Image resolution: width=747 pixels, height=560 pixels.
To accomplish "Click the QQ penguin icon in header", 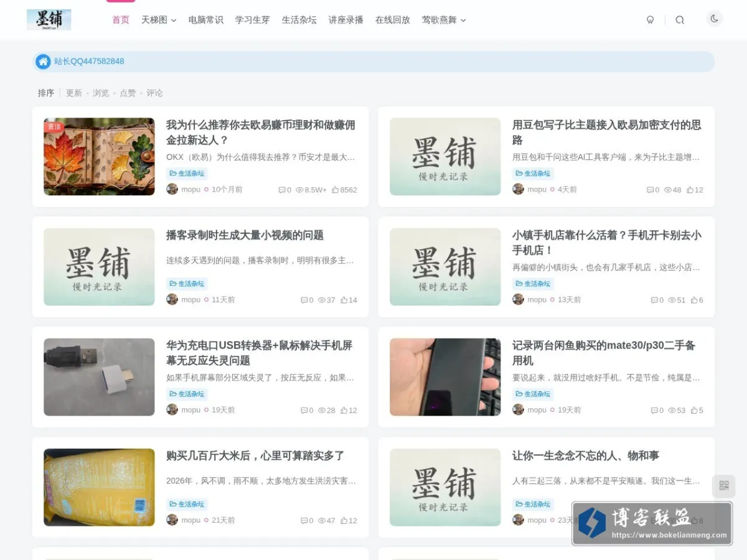I will tap(651, 20).
